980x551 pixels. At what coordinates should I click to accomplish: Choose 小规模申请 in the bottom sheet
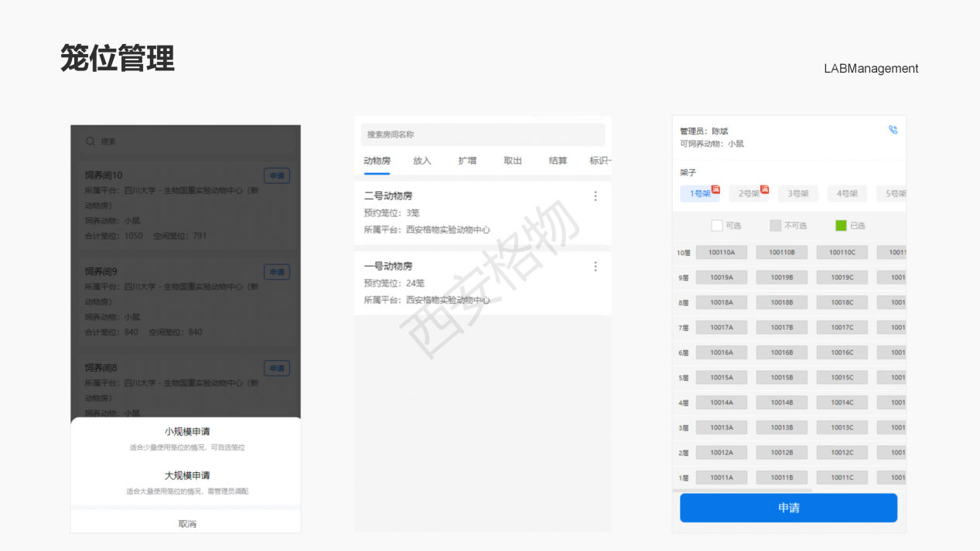(x=185, y=434)
